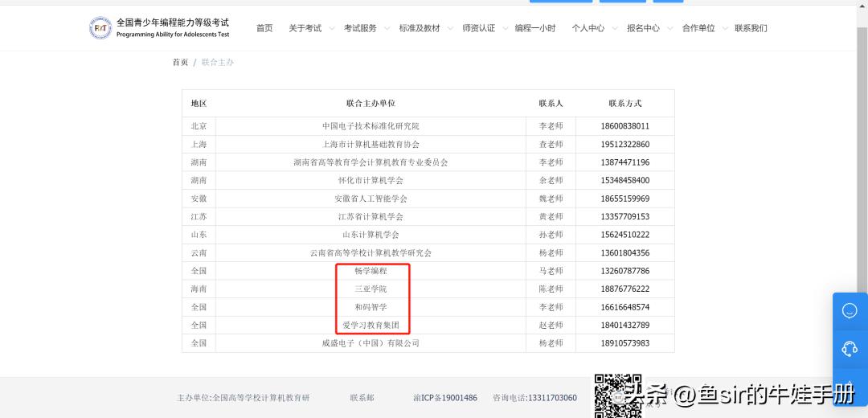Open the smiley-face chat widget
This screenshot has width=868, height=418.
[850, 310]
